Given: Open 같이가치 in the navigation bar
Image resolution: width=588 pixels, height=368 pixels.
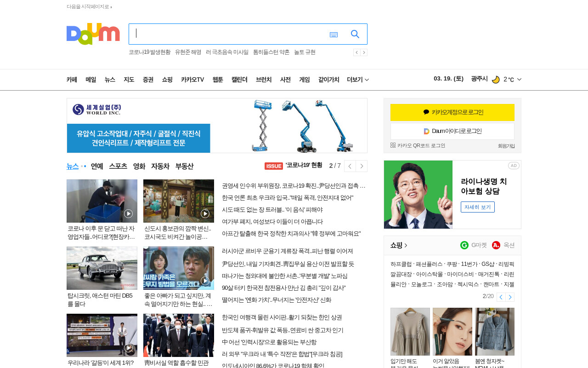Looking at the screenshot, I should tap(329, 80).
